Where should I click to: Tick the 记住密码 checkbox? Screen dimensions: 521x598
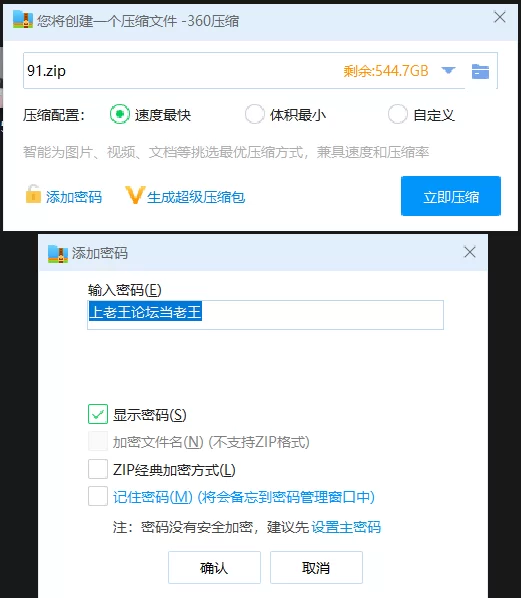[x=98, y=496]
